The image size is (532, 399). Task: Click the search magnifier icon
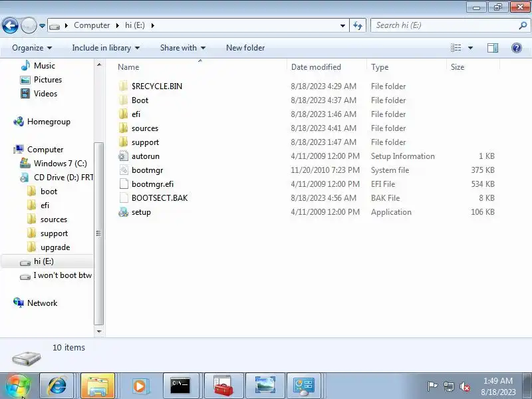523,25
